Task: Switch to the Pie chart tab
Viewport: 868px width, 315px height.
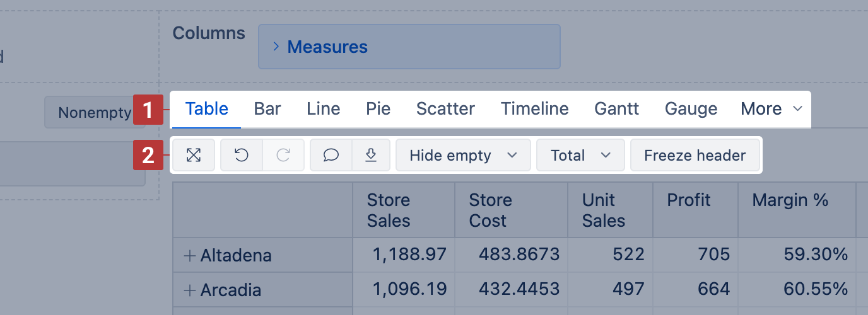Action: pos(378,109)
